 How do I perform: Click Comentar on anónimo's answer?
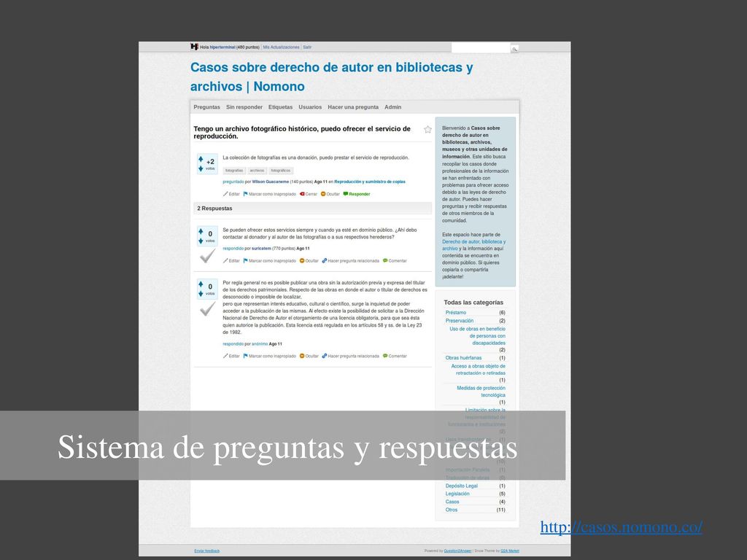click(x=395, y=356)
